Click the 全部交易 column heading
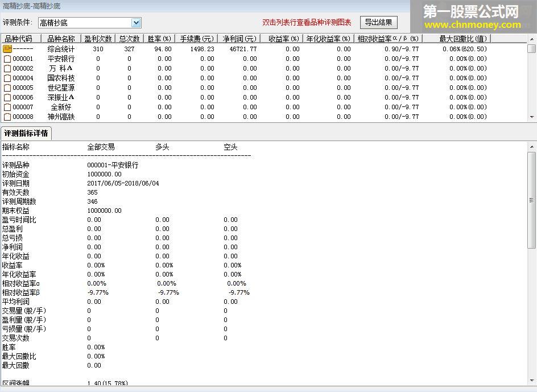Image resolution: width=537 pixels, height=392 pixels. point(101,147)
